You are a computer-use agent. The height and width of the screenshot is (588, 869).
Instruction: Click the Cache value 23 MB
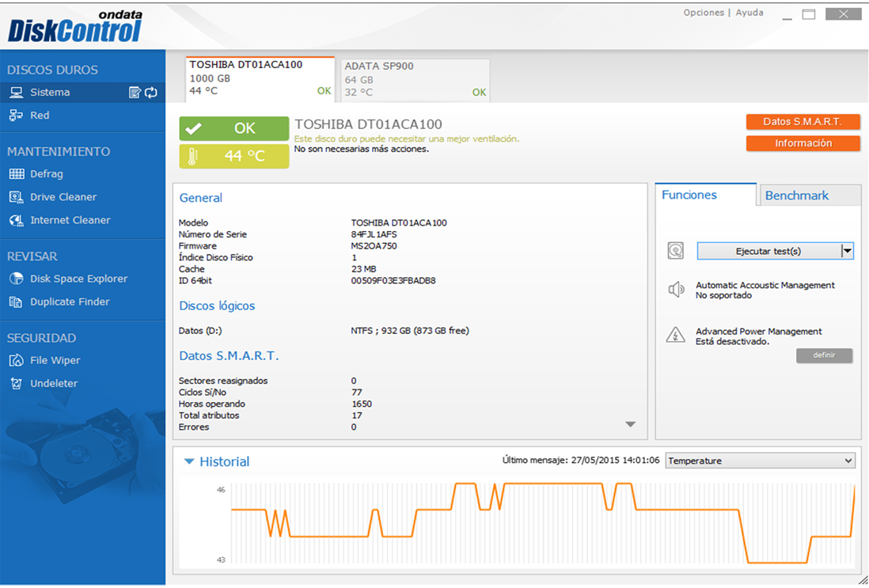[x=363, y=269]
